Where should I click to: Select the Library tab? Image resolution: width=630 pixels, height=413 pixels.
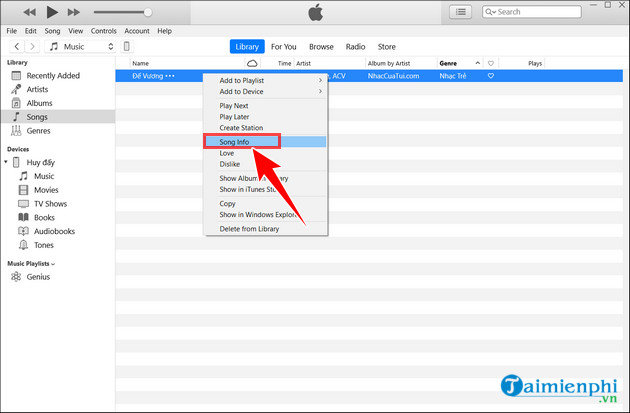tap(247, 47)
